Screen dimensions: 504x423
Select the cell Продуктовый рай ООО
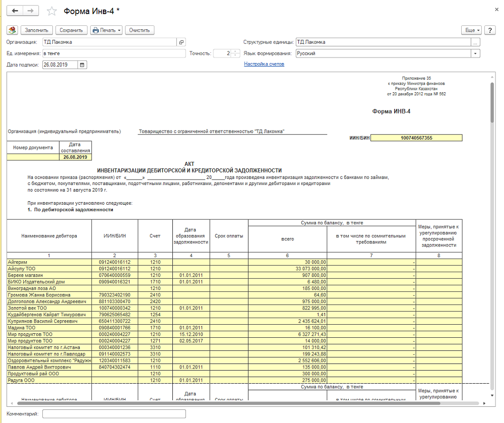point(49,374)
